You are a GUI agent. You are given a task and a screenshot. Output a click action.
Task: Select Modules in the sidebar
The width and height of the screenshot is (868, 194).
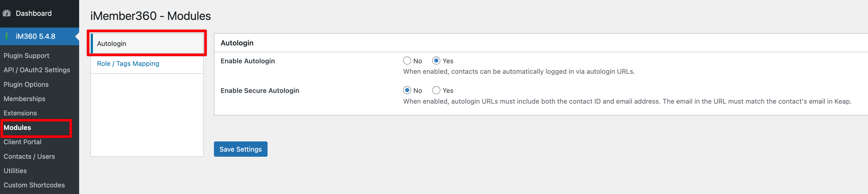[x=17, y=128]
